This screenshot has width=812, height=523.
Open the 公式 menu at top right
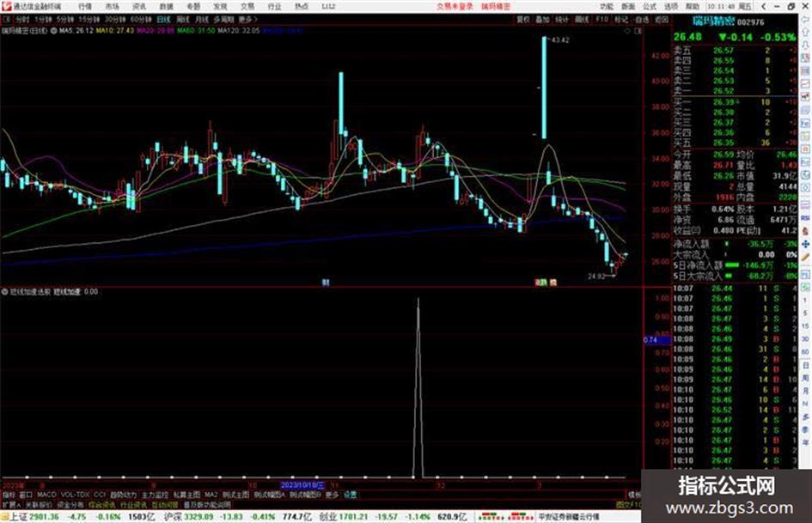click(650, 6)
